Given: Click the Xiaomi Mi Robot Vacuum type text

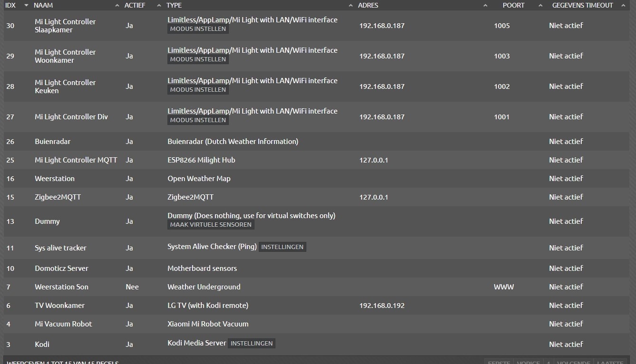Looking at the screenshot, I should pyautogui.click(x=208, y=324).
